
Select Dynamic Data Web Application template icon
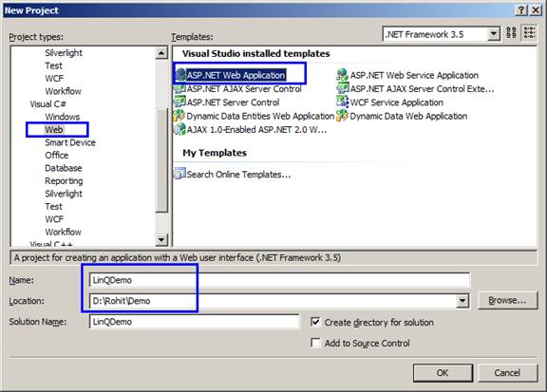(342, 116)
